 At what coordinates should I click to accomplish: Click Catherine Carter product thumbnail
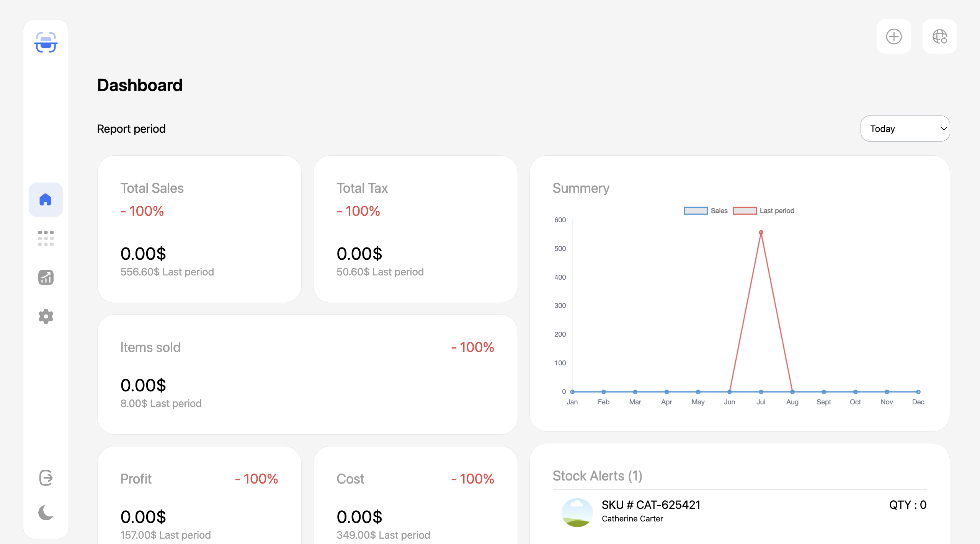577,512
